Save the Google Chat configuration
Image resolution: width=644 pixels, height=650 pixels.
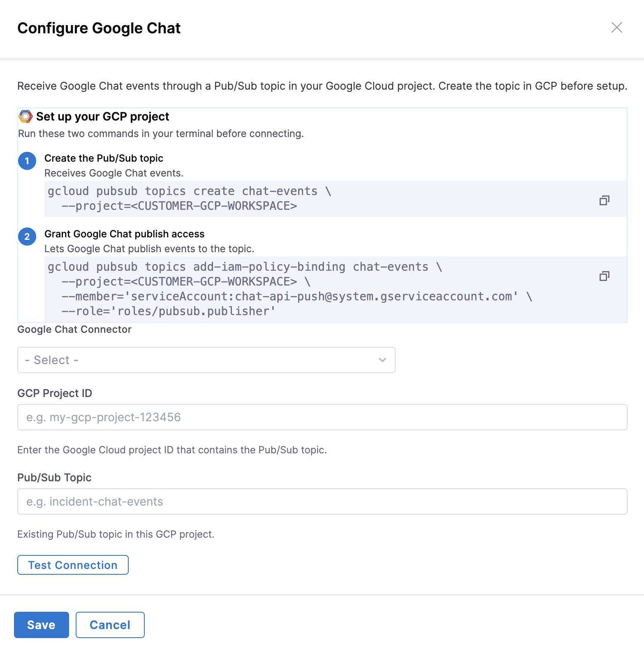[42, 625]
